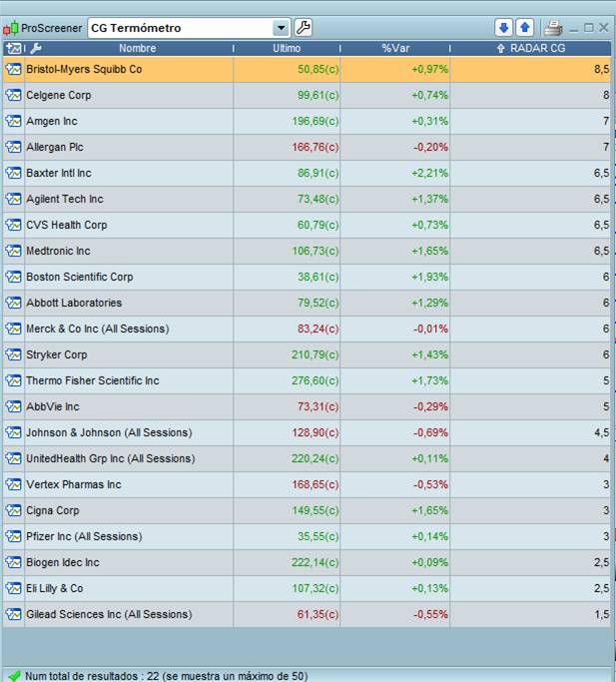Open chart icon for Stryker Corp

(14, 354)
